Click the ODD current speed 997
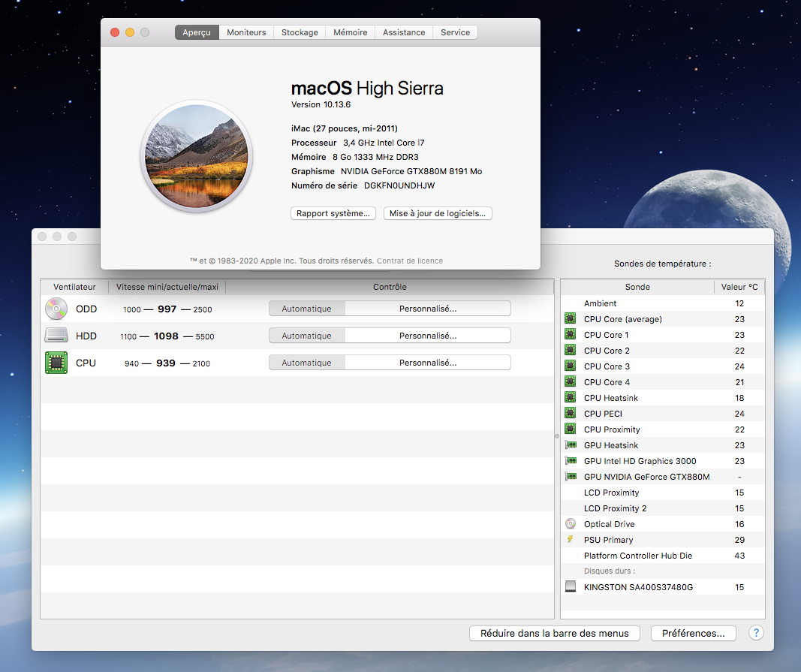This screenshot has width=801, height=672. click(x=167, y=309)
